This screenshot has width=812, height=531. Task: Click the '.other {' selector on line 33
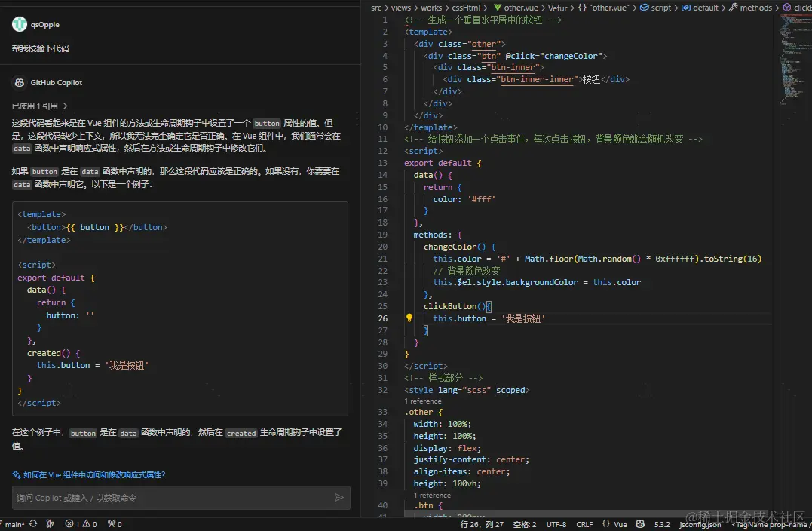[x=423, y=412]
